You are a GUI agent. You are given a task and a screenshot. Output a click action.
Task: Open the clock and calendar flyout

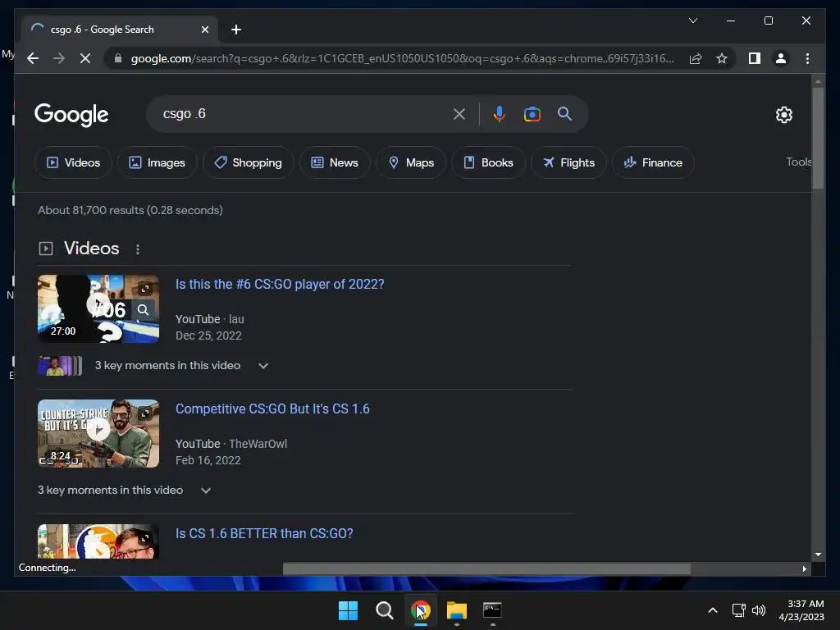click(801, 610)
